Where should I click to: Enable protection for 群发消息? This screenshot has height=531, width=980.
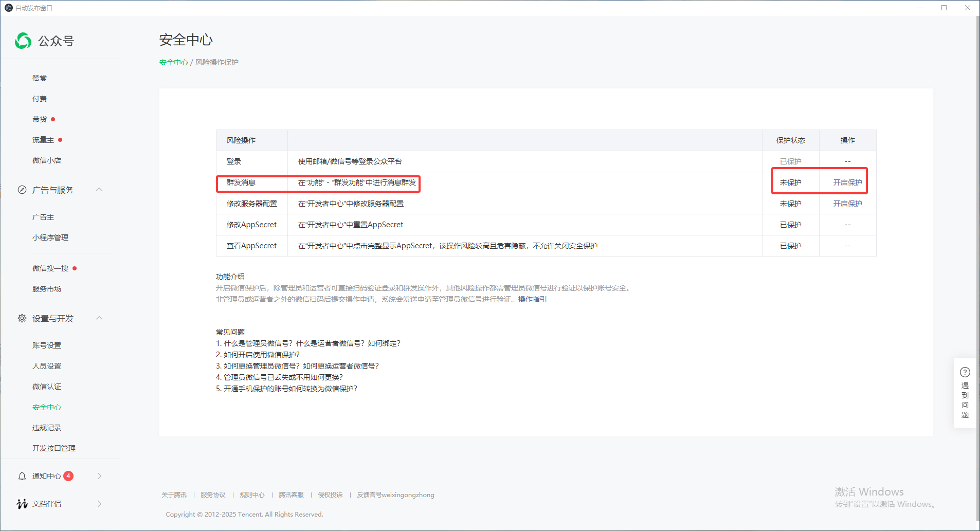click(x=847, y=182)
